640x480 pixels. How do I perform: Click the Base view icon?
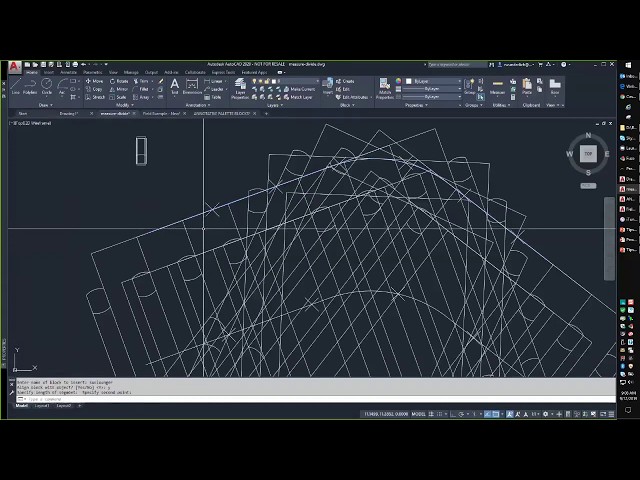coord(555,87)
